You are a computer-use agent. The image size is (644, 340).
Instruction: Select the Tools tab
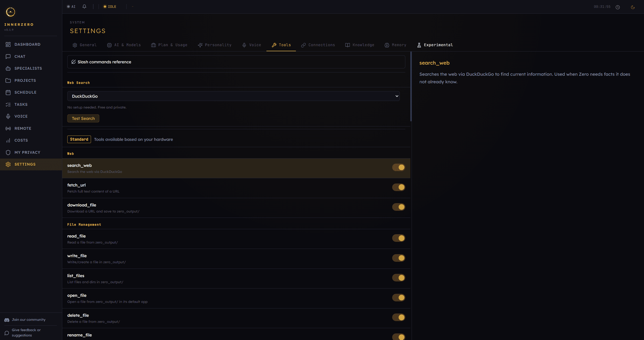(281, 45)
